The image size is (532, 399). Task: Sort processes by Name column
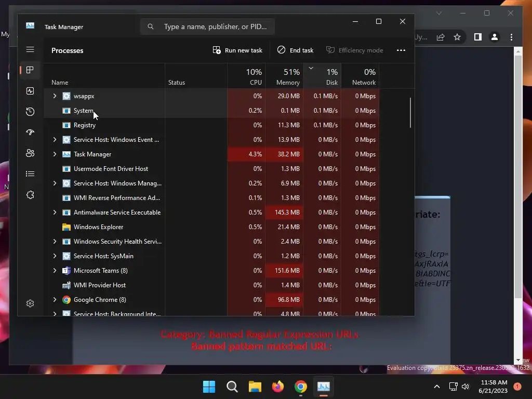point(104,76)
